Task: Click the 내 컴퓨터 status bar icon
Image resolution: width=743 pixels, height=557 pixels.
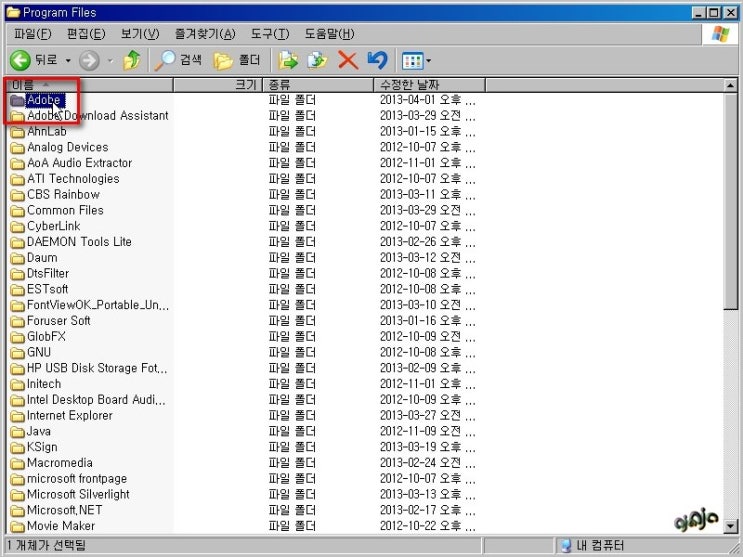Action: (565, 545)
